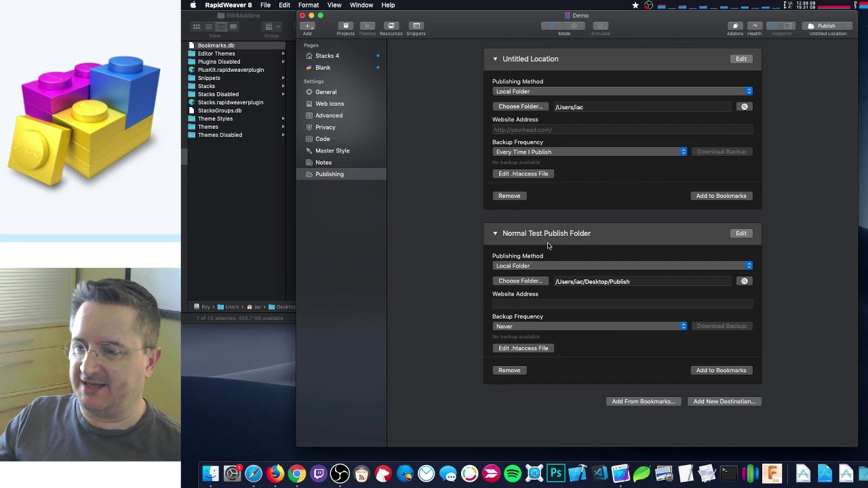Edit .htaccess File for Untitled Location
Image resolution: width=868 pixels, height=488 pixels.
click(x=524, y=174)
